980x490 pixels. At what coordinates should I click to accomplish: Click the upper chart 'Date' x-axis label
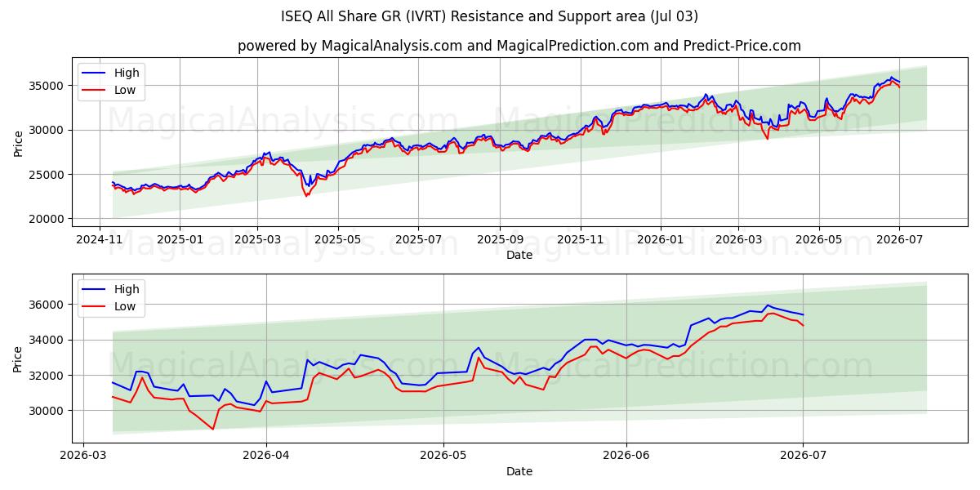tap(519, 255)
